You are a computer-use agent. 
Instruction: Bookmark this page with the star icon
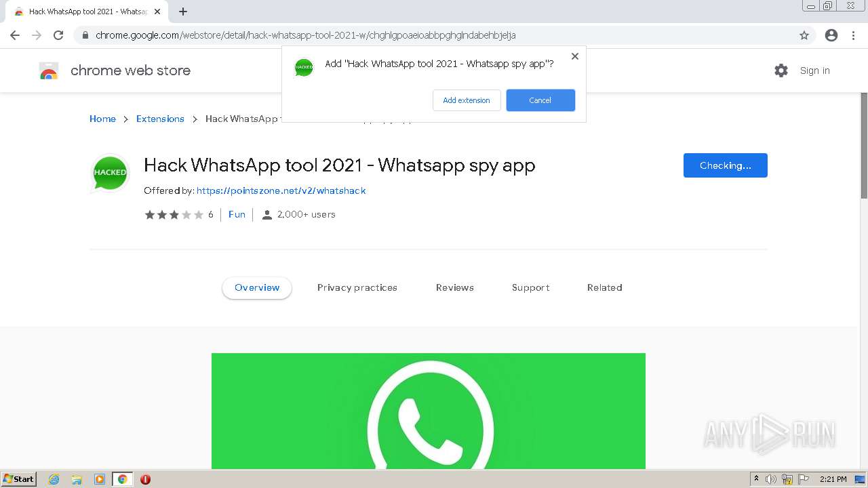point(804,35)
